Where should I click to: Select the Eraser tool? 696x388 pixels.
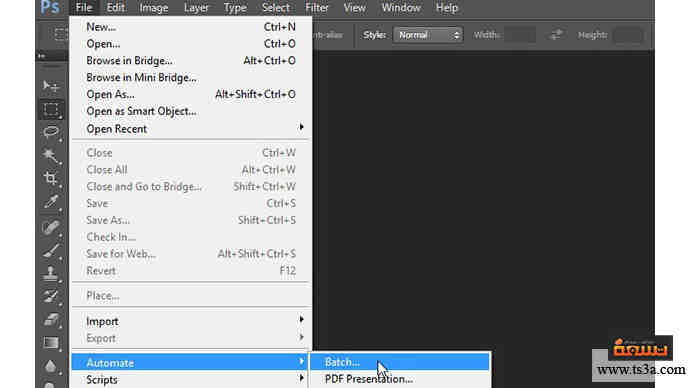click(x=51, y=319)
